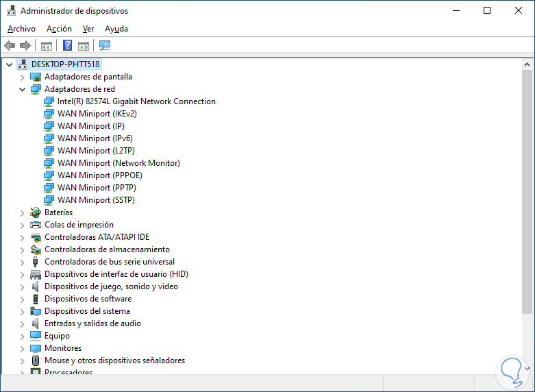Screen dimensions: 535x392
Task: Select Intel(R) 82574L Gigabit Network Connection
Action: pos(136,101)
